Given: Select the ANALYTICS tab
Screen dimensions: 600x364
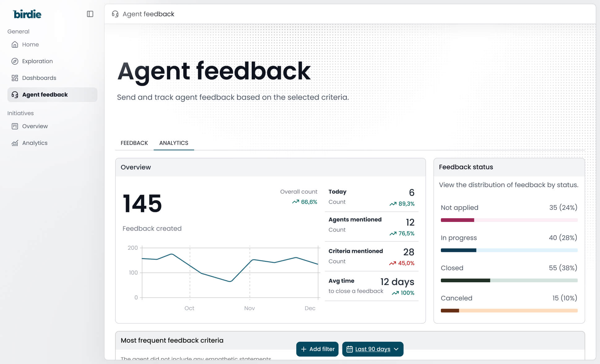Looking at the screenshot, I should pyautogui.click(x=174, y=143).
